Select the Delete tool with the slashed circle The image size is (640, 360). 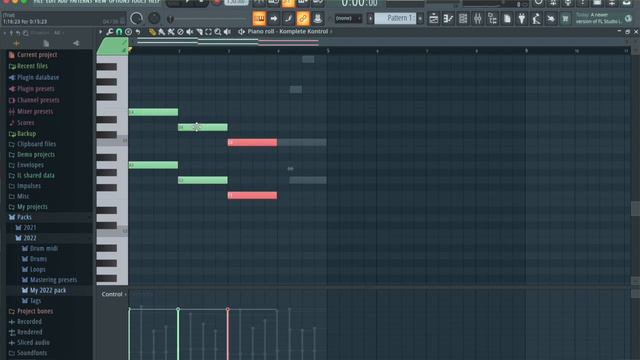(x=180, y=32)
